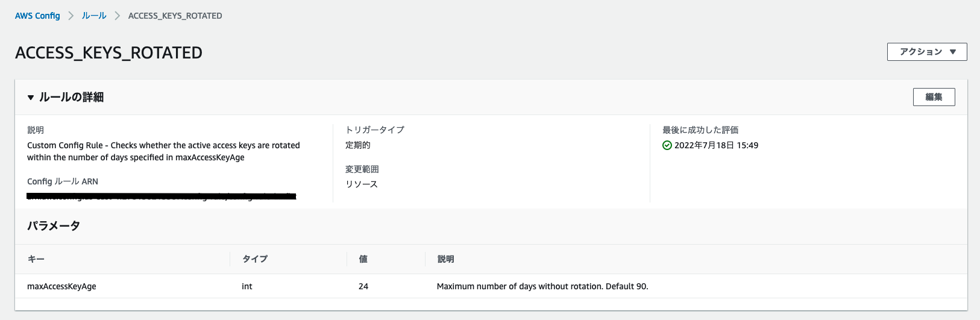
Task: Open the アクション dropdown menu
Action: click(927, 52)
